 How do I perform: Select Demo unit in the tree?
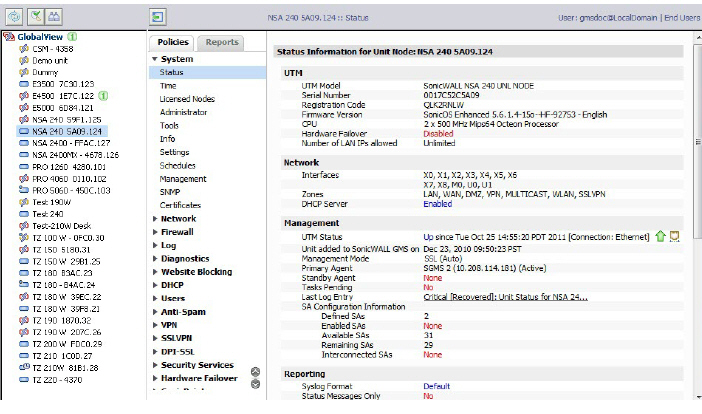[50, 60]
